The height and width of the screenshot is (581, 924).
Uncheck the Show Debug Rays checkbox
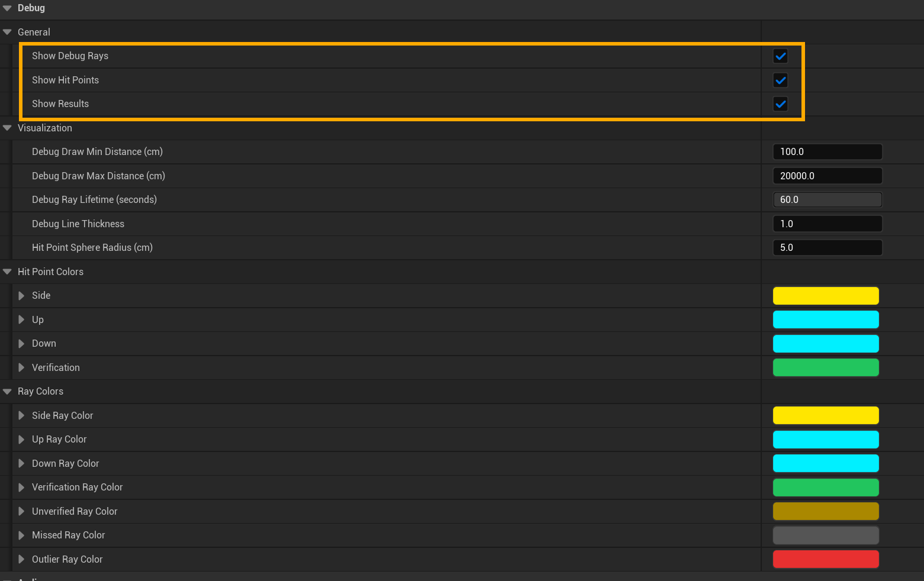[780, 56]
